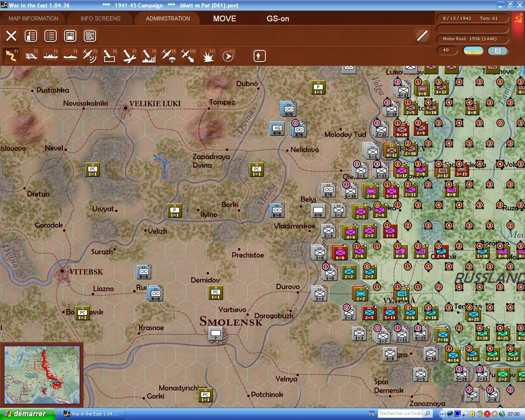Image resolution: width=525 pixels, height=420 pixels.
Task: Click the FR language indicator
Action: [x=372, y=414]
